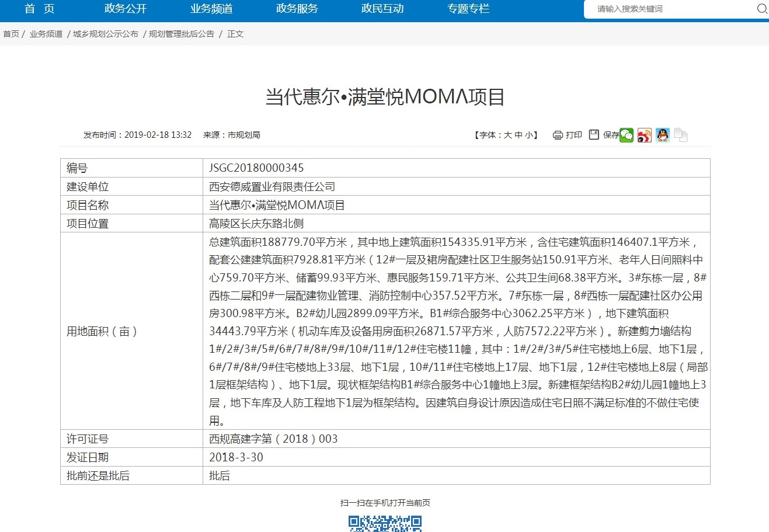Go to 政民互动 in the navigation bar

coord(382,9)
